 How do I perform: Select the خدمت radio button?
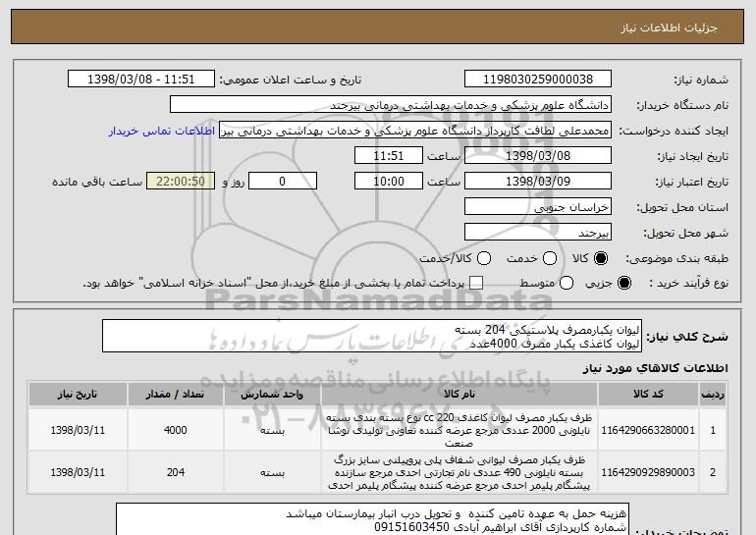coord(550,258)
